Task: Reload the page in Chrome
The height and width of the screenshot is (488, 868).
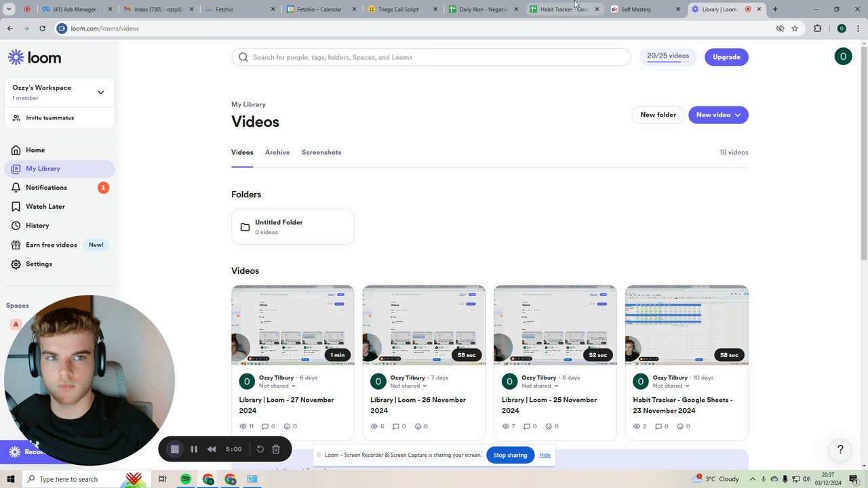Action: click(42, 28)
